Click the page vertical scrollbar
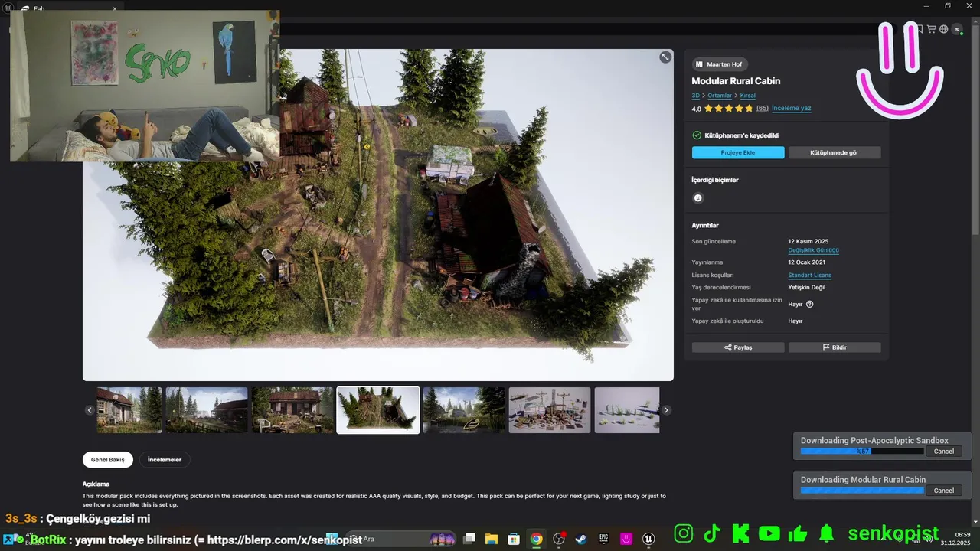This screenshot has height=551, width=980. point(975,130)
